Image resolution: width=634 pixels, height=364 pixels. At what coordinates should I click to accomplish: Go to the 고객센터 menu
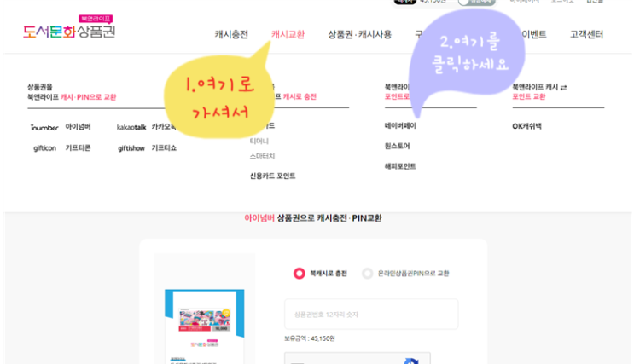tap(587, 34)
